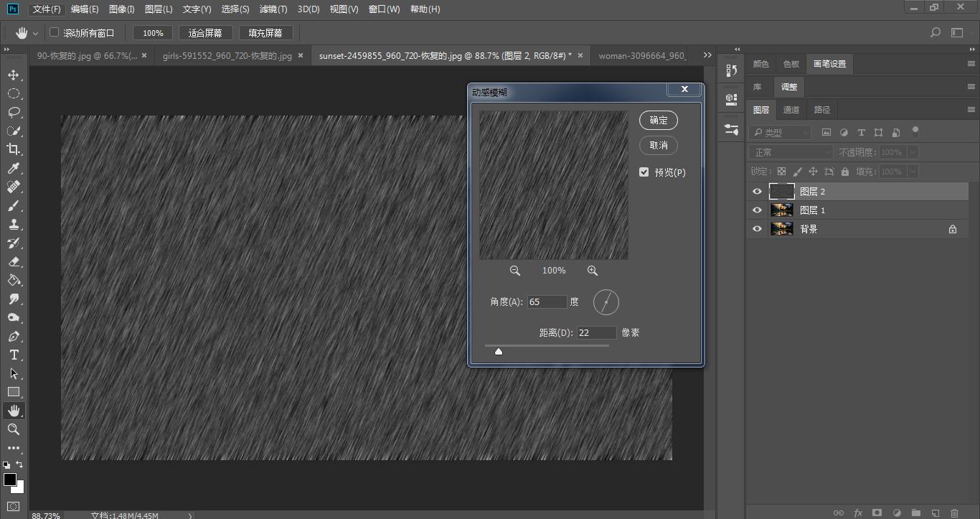
Task: Enable 滚动所有窗口 checkbox
Action: point(54,32)
